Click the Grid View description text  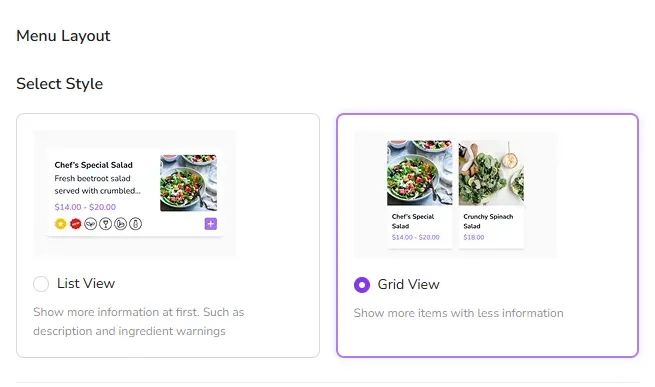coord(459,313)
